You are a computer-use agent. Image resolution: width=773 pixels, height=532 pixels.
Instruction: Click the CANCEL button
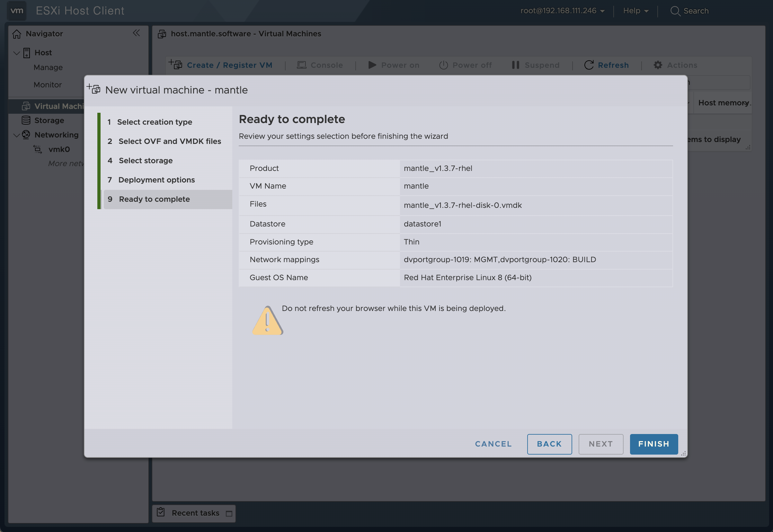click(x=493, y=444)
